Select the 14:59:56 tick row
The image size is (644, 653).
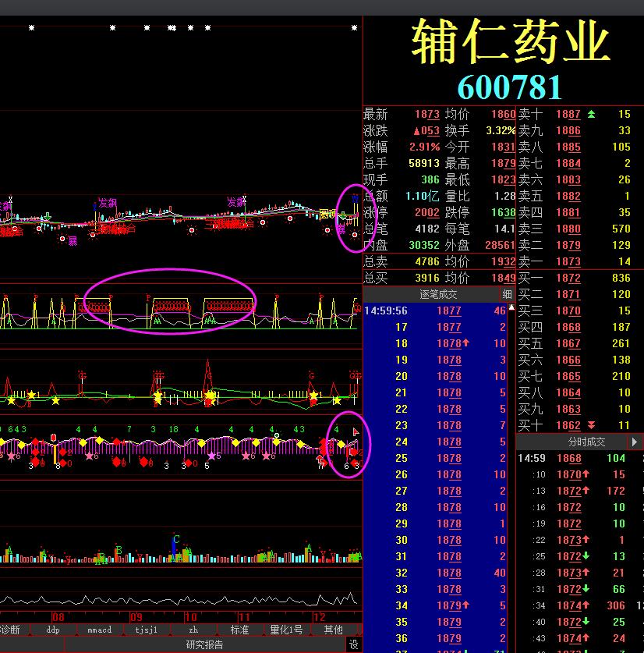(x=435, y=311)
